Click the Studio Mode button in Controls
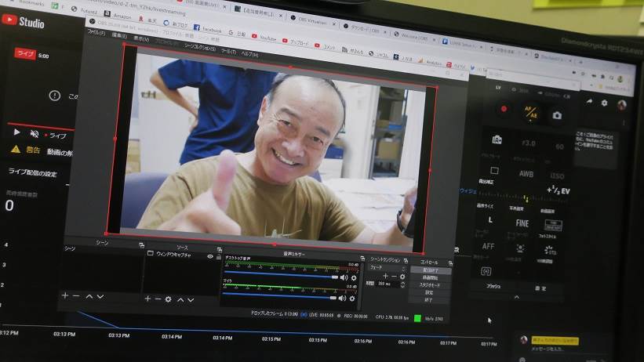Image resolution: width=644 pixels, height=362 pixels. (x=429, y=285)
